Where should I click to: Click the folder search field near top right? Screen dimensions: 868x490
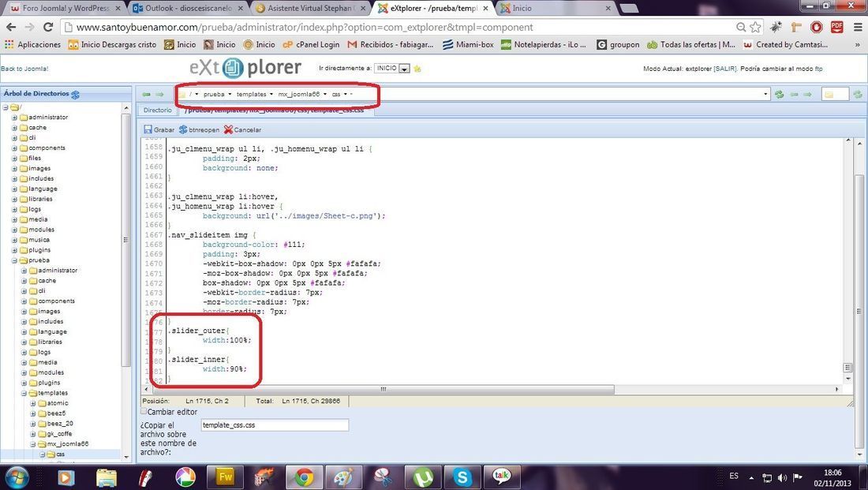[835, 94]
